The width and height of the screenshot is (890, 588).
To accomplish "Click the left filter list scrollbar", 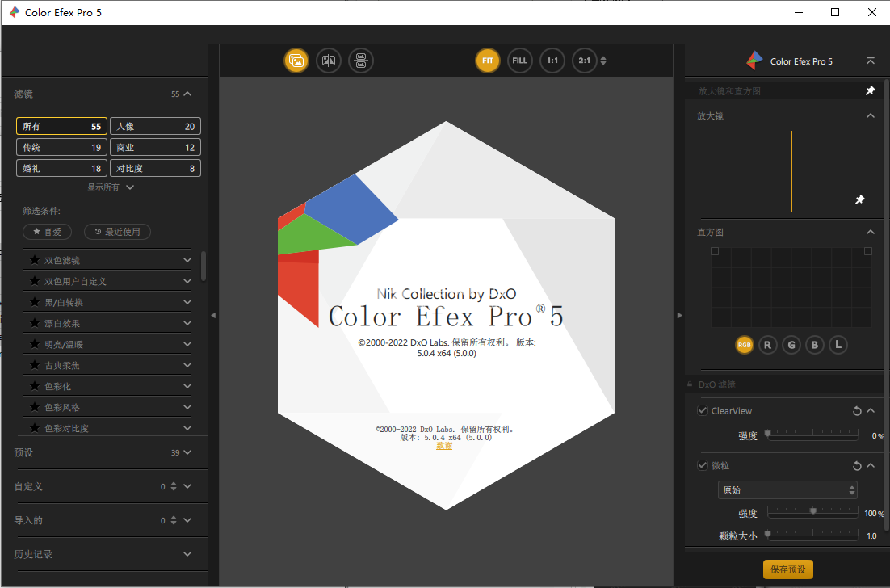I will [204, 266].
